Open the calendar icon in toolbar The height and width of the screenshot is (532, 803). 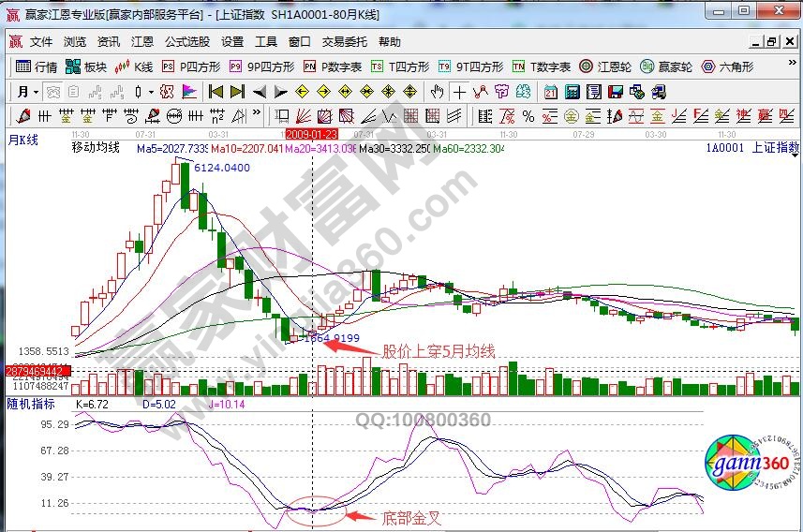click(550, 92)
